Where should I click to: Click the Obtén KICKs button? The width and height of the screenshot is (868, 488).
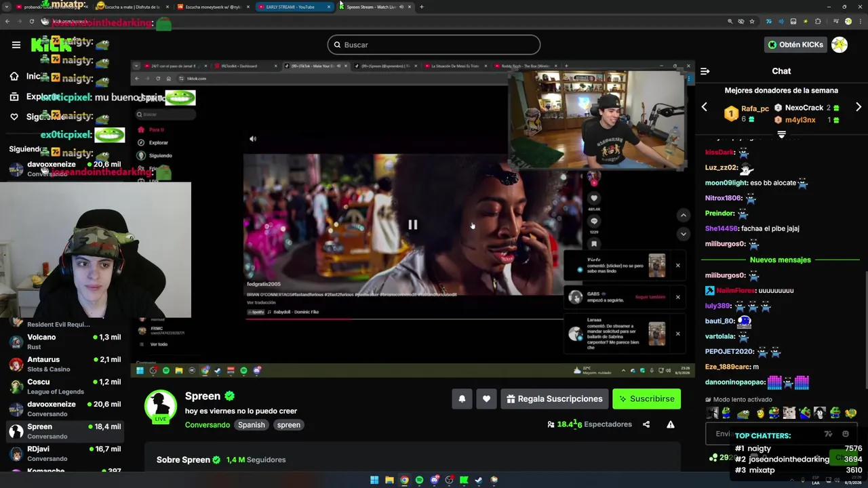click(x=795, y=45)
